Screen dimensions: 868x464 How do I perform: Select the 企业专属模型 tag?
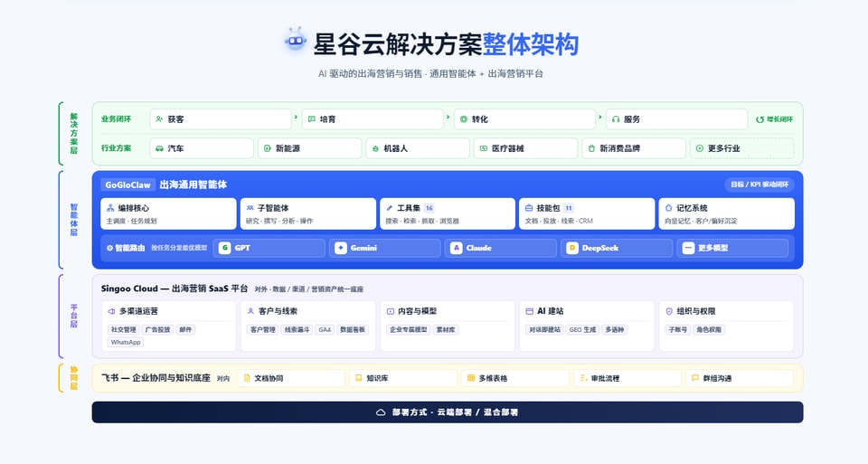point(409,329)
